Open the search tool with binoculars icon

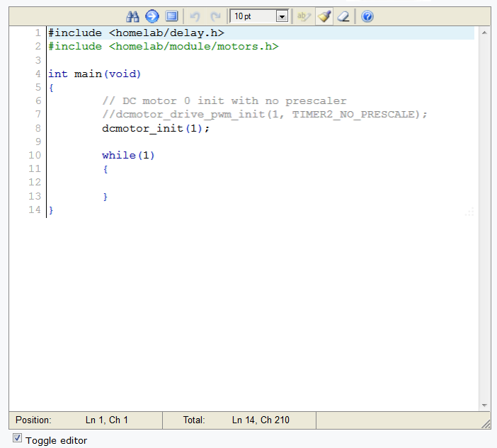[x=133, y=16]
